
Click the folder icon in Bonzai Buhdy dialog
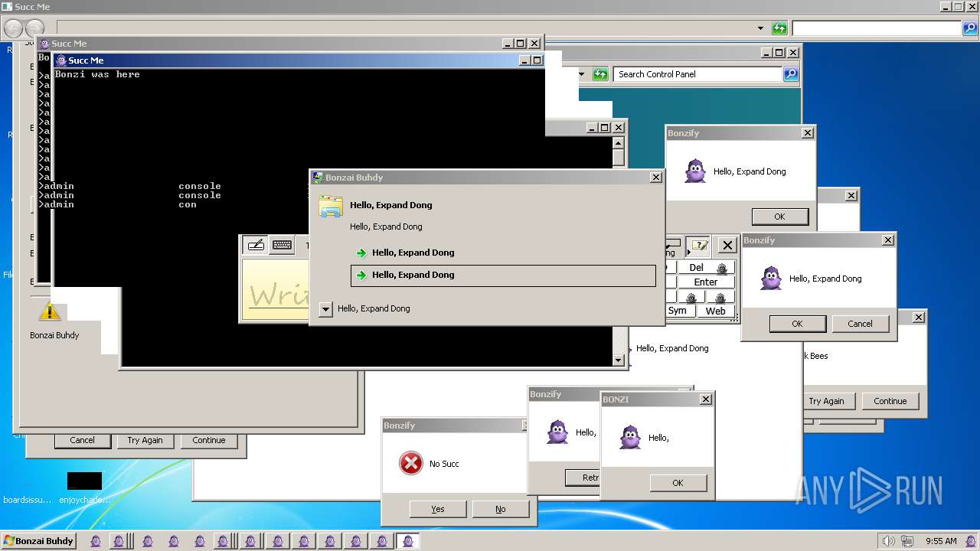pyautogui.click(x=331, y=207)
